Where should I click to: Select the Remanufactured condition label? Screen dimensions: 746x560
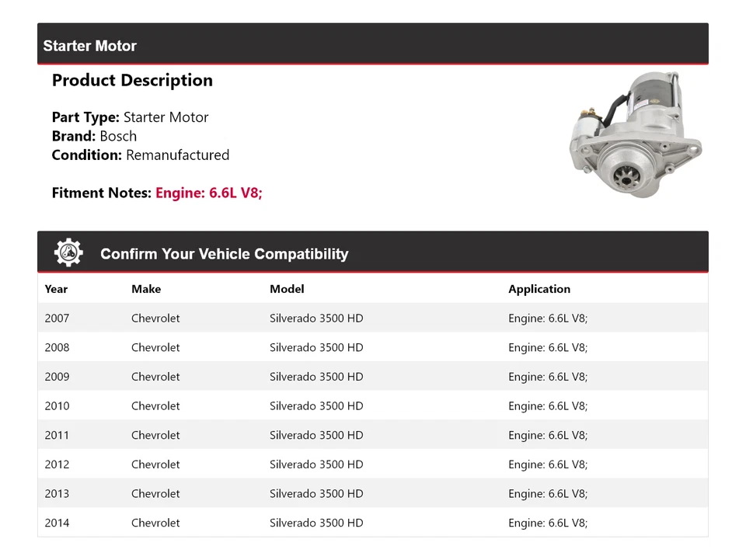178,155
